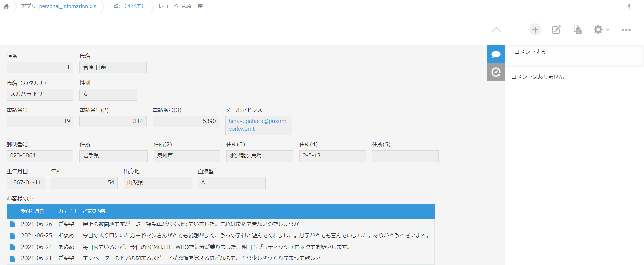Click the 連番 value 1
The width and height of the screenshot is (644, 265).
click(40, 67)
